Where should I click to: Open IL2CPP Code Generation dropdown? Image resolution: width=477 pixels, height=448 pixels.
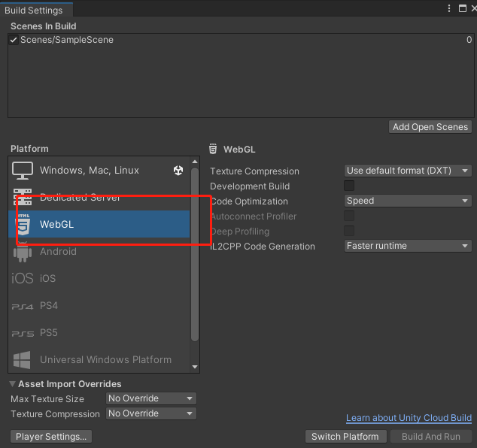[408, 246]
